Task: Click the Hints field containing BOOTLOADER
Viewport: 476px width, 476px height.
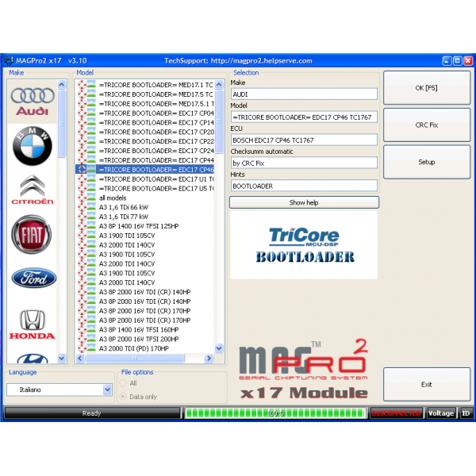Action: (304, 186)
